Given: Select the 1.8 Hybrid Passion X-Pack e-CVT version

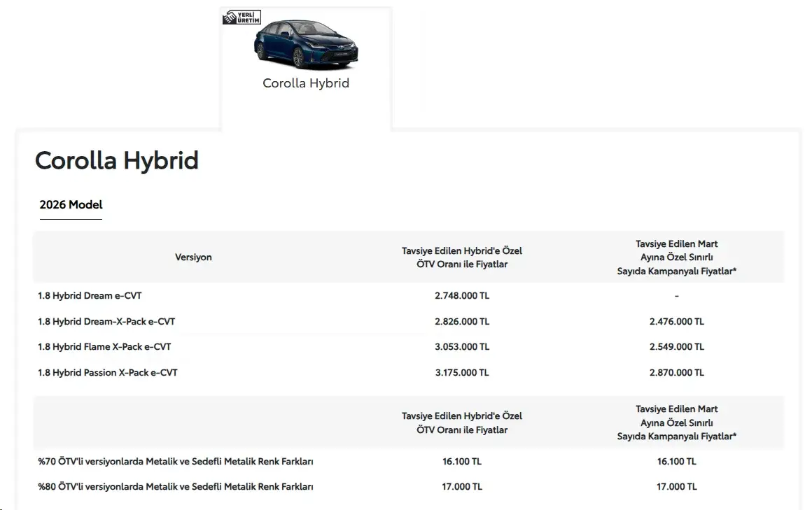Looking at the screenshot, I should tap(107, 373).
